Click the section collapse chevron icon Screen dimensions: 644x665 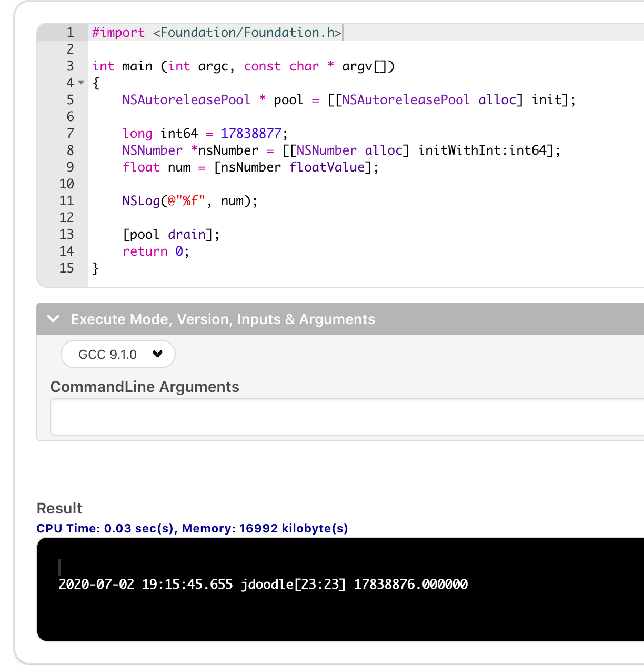pos(53,319)
